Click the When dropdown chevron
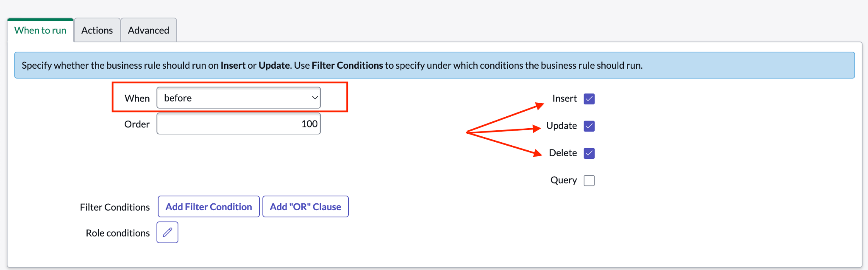Screen dimensions: 868x270 tap(314, 98)
